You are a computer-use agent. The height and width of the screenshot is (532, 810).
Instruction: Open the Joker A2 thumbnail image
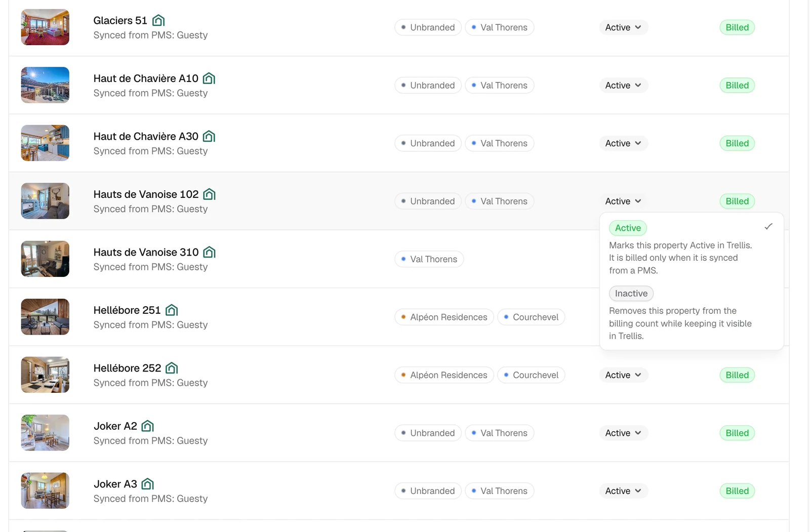tap(45, 433)
